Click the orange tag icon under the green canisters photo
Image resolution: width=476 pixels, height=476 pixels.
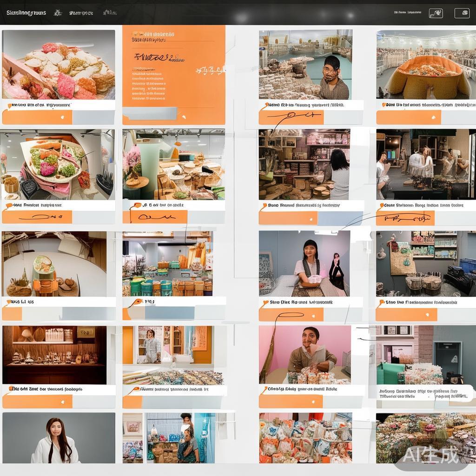(138, 302)
